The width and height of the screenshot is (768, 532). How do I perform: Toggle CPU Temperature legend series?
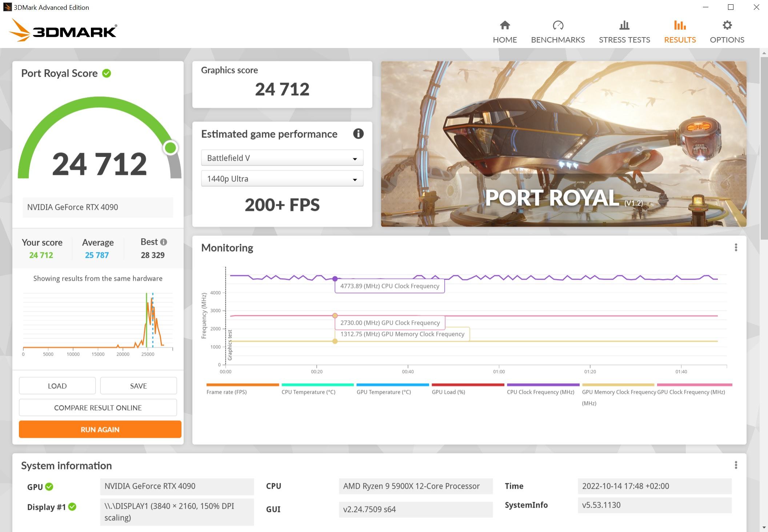[x=317, y=389]
